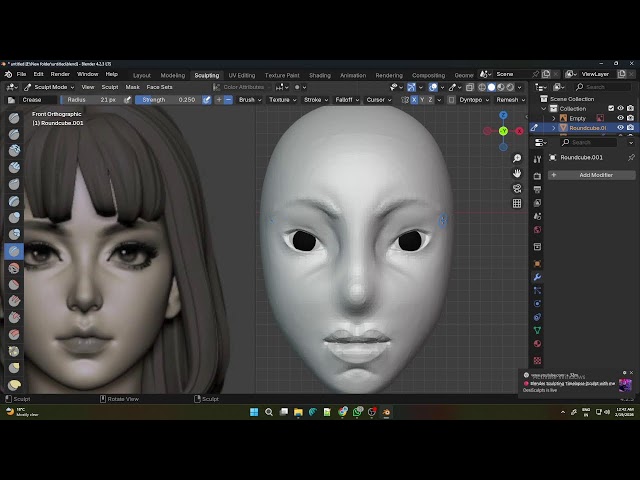Select the subtract direction minus button
Viewport: 640px width, 480px height.
pos(228,100)
